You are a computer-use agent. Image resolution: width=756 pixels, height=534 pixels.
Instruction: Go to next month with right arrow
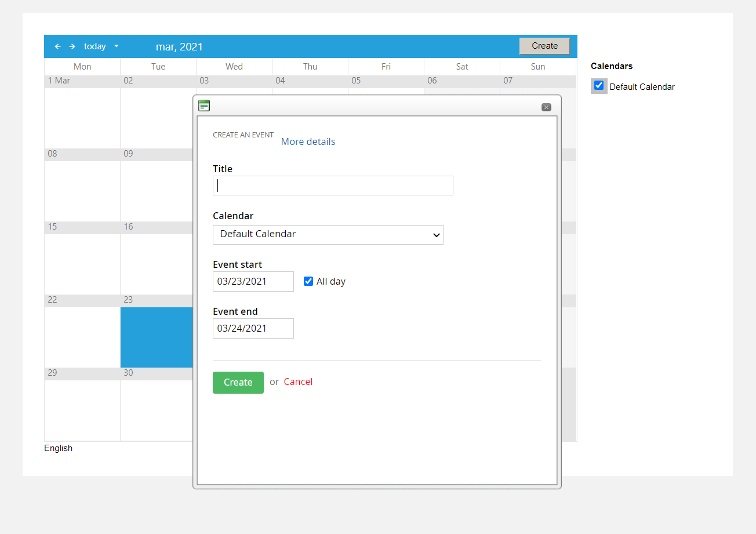click(x=72, y=46)
